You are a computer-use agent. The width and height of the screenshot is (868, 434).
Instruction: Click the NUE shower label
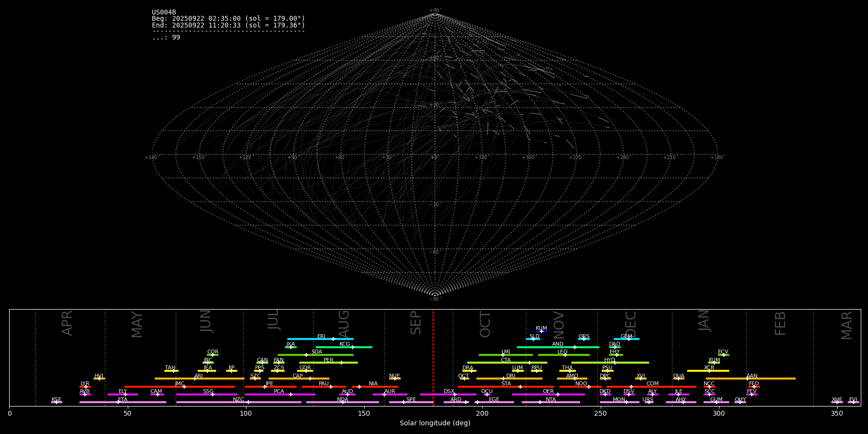394,376
